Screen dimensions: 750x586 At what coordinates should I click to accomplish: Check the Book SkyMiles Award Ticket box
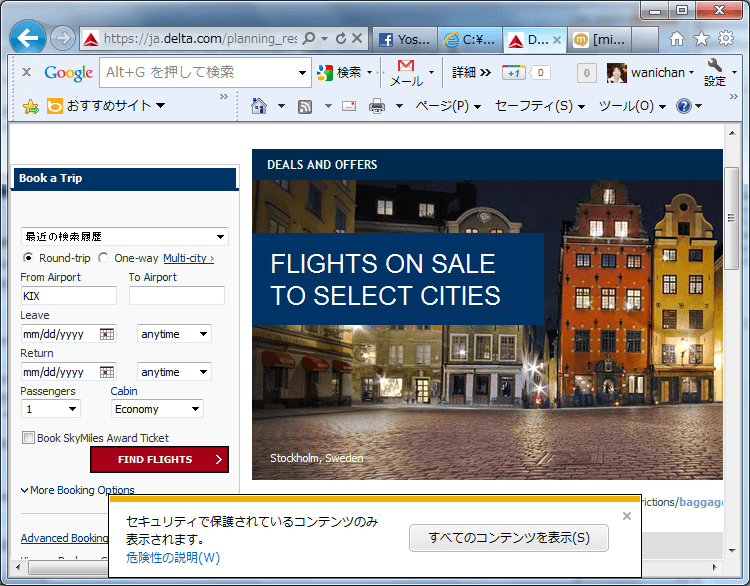click(28, 438)
